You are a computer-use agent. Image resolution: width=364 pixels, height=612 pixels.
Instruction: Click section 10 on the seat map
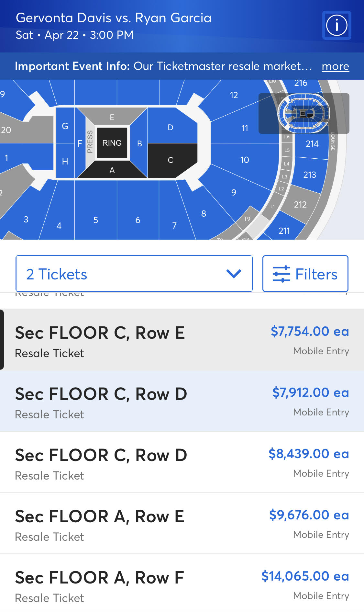(245, 160)
